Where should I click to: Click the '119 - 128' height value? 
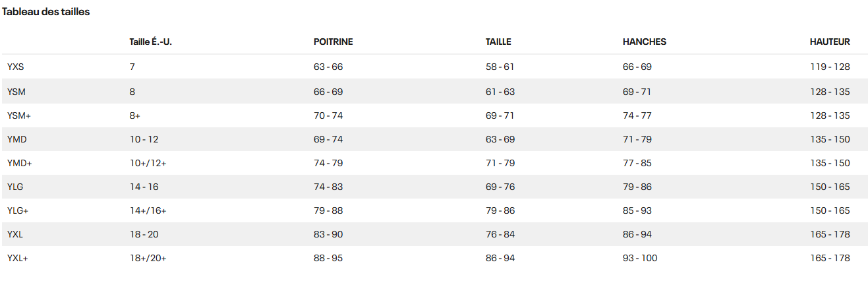tap(830, 67)
